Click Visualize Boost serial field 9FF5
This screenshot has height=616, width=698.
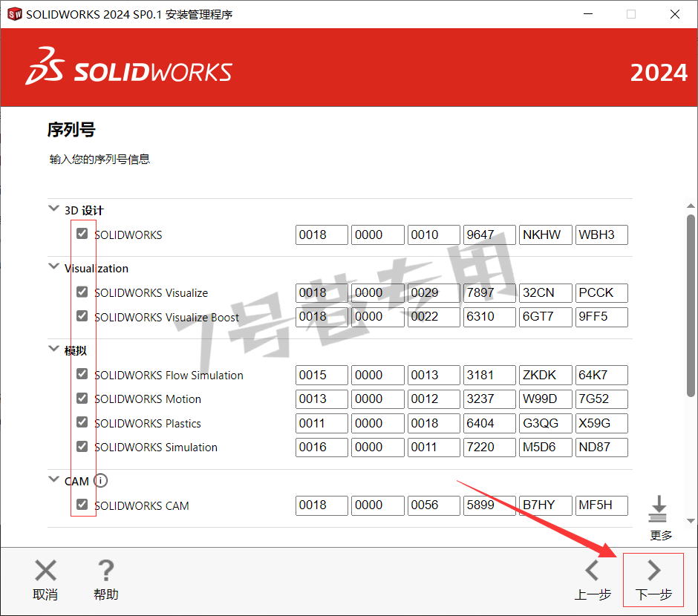(601, 317)
